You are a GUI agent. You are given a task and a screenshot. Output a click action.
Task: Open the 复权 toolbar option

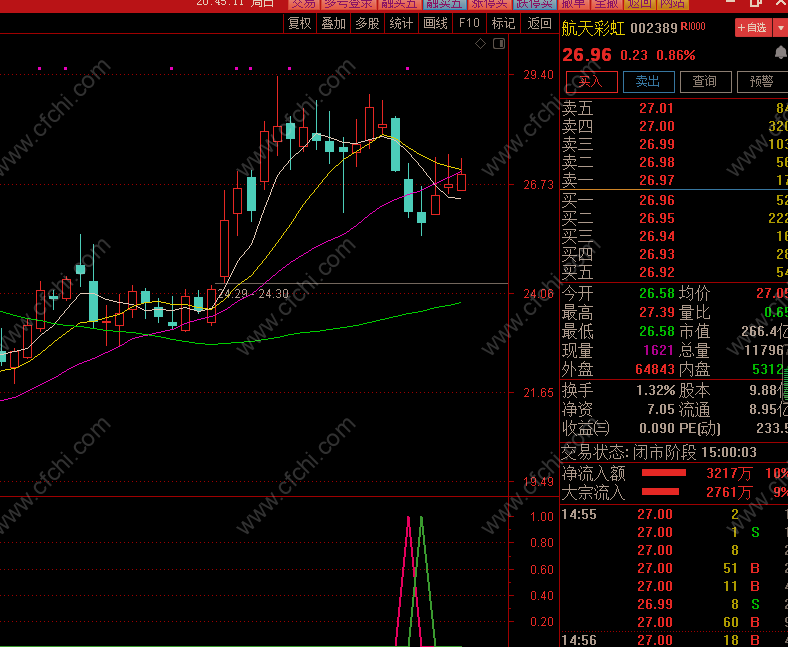point(300,23)
